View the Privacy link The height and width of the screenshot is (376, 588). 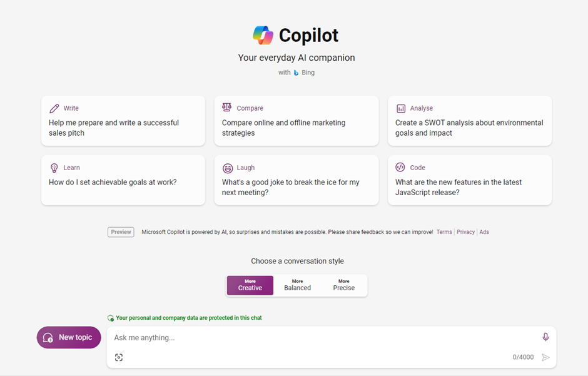coord(465,231)
